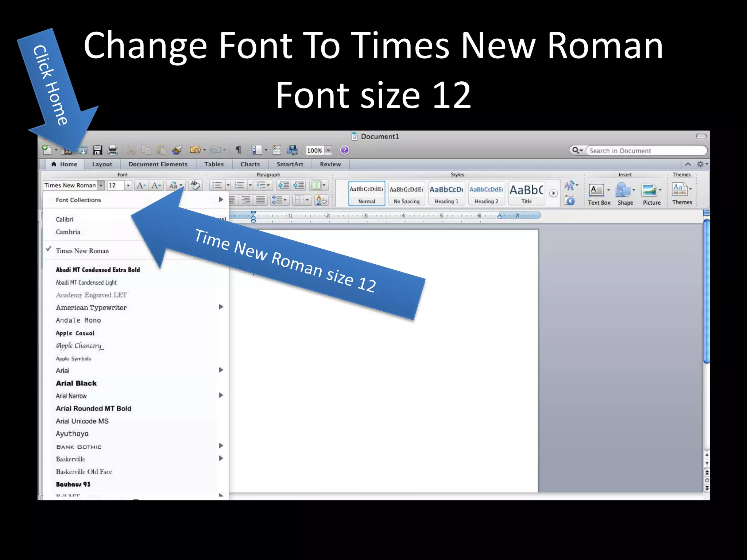The image size is (747, 560).
Task: Click the Increase Indent icon
Action: (299, 185)
